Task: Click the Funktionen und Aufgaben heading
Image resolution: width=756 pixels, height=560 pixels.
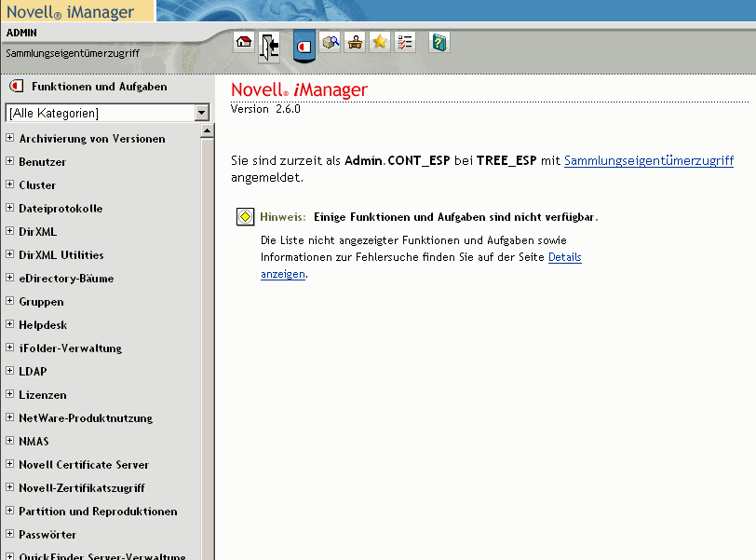Action: [100, 87]
